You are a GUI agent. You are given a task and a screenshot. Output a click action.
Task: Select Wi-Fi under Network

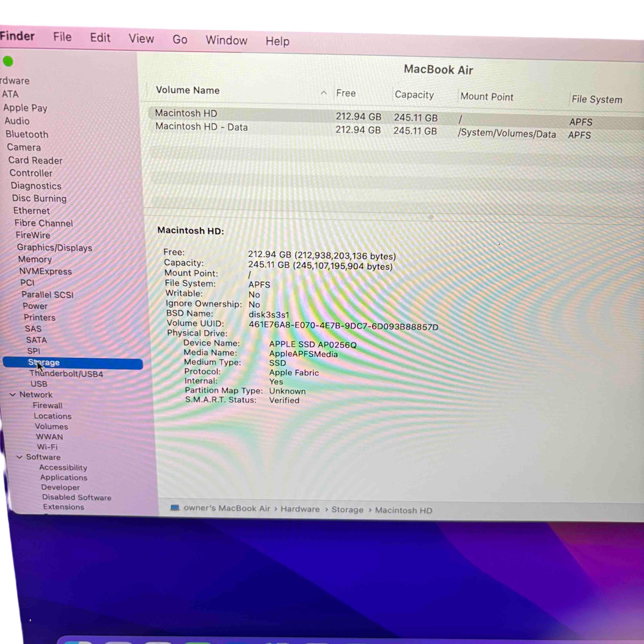click(x=47, y=447)
